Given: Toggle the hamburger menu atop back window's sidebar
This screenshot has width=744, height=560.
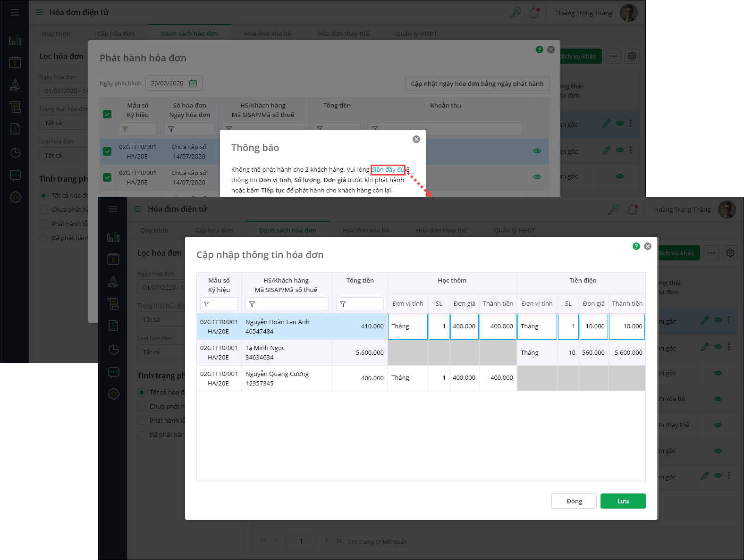Looking at the screenshot, I should (15, 12).
